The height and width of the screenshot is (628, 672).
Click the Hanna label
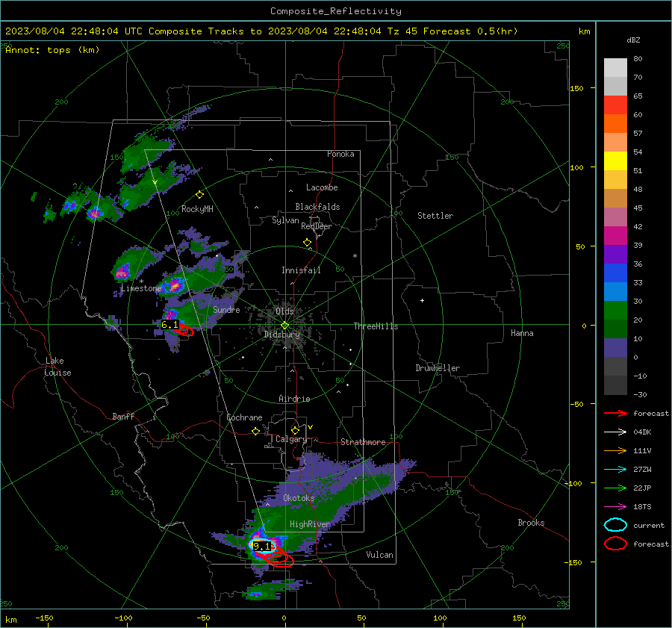pyautogui.click(x=522, y=333)
